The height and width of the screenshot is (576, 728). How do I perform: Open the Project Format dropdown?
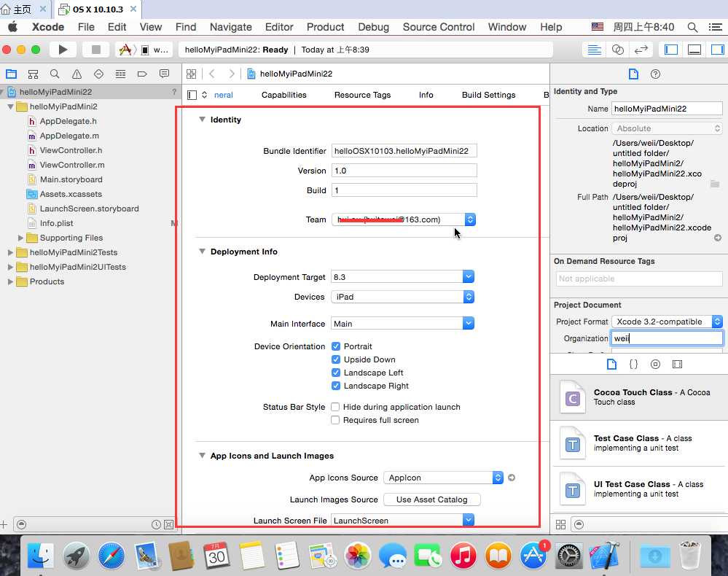point(668,322)
